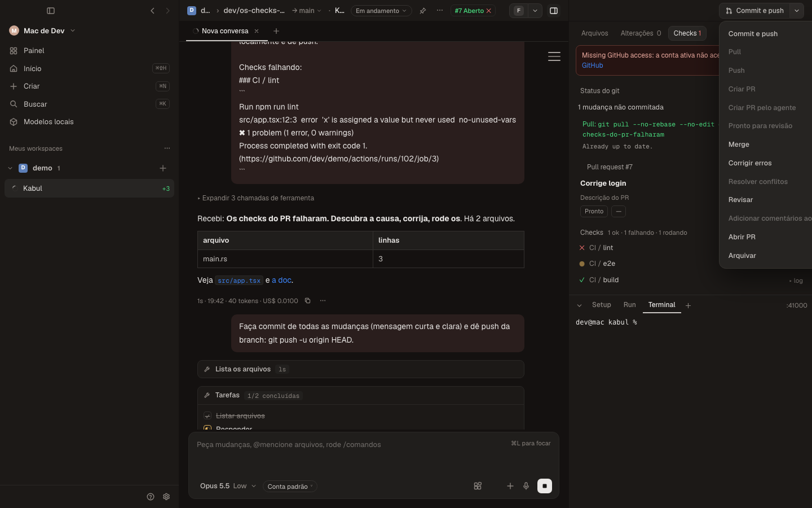
Task: Go forward with the right arrow
Action: tap(167, 11)
